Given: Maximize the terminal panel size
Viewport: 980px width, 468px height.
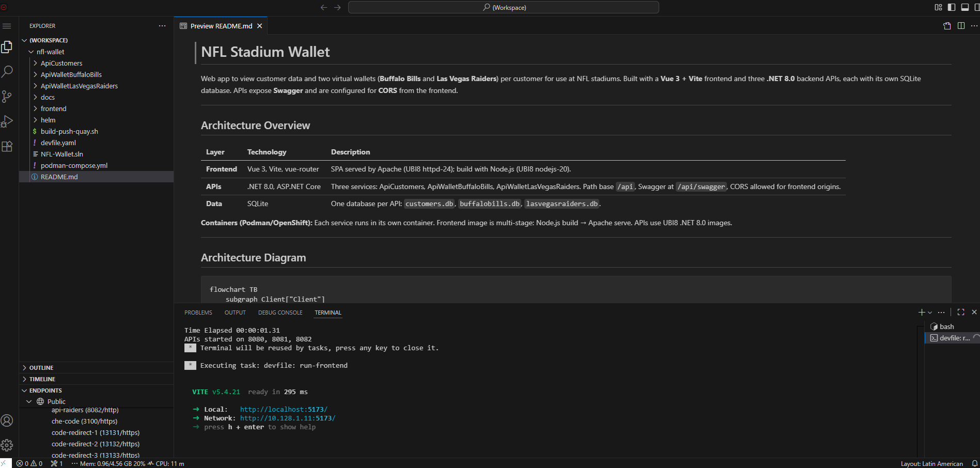Looking at the screenshot, I should [961, 312].
